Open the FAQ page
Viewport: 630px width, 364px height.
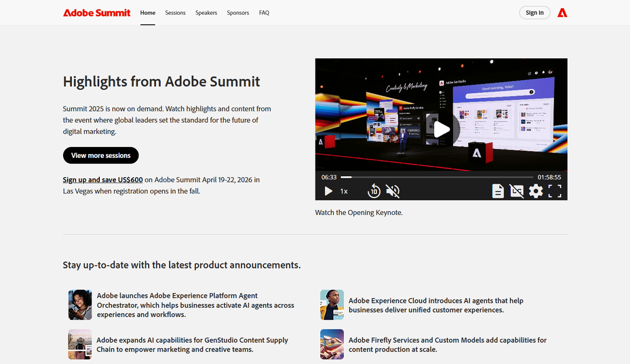coord(264,13)
